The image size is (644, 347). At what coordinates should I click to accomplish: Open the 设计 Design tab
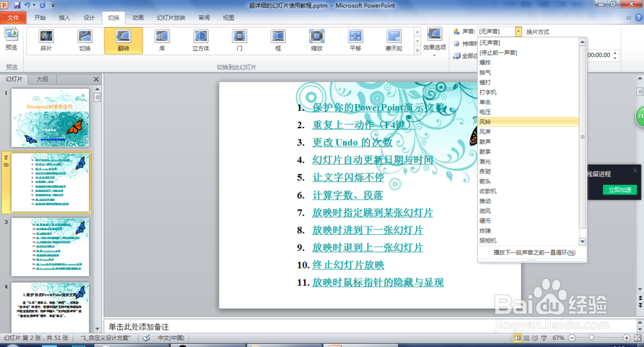(x=89, y=17)
